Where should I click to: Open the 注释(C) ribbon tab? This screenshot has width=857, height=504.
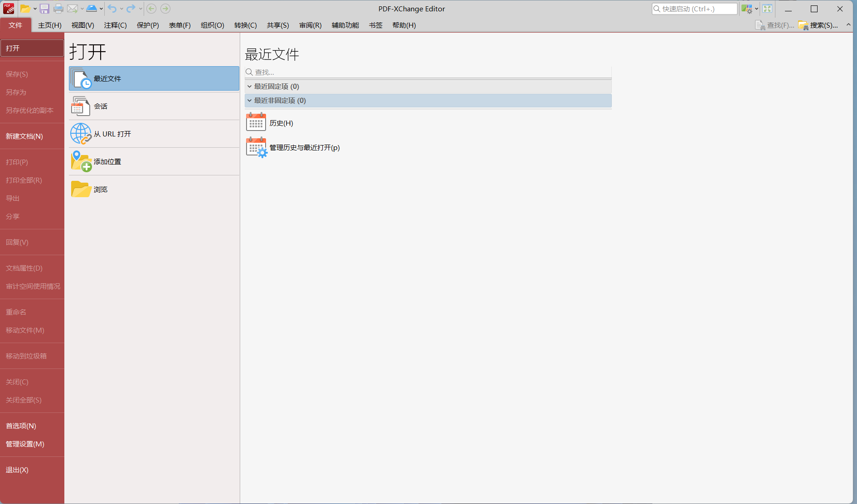pos(116,25)
